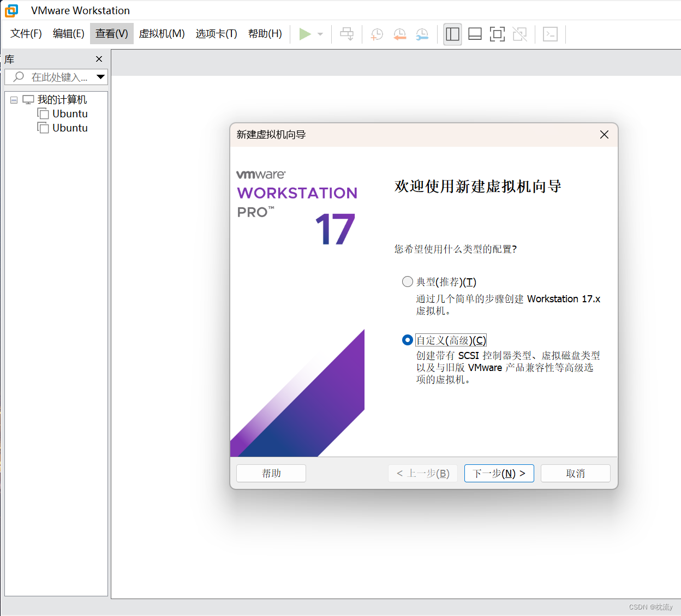681x616 pixels.
Task: Open the console view icon in the toolbar
Action: [550, 34]
